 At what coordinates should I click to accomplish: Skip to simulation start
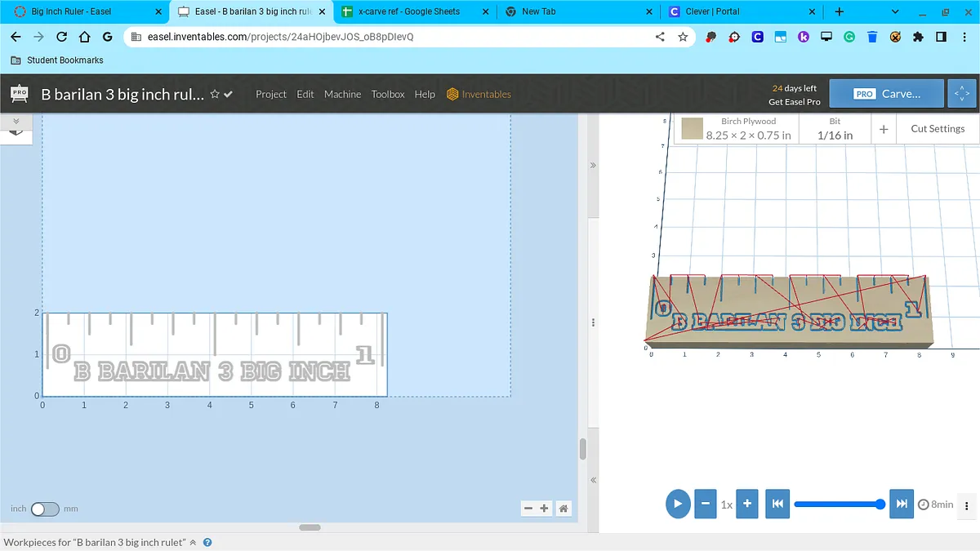(x=777, y=504)
